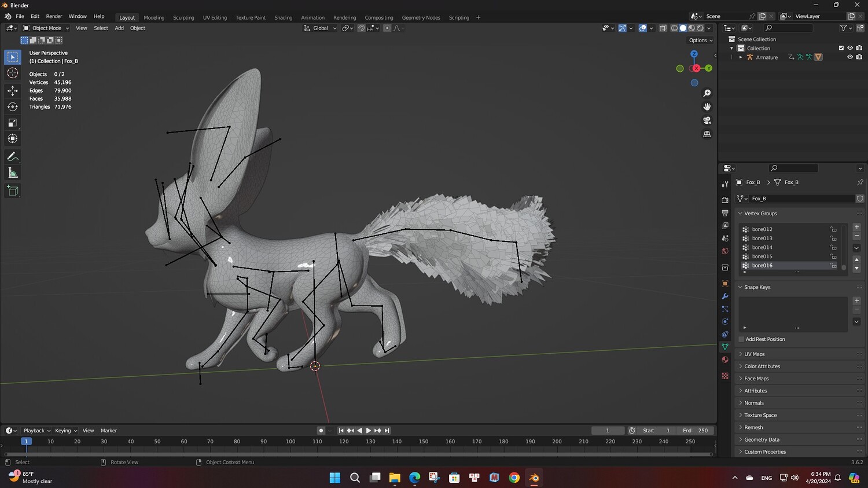Open vertex group specials dropdown arrow

[856, 248]
